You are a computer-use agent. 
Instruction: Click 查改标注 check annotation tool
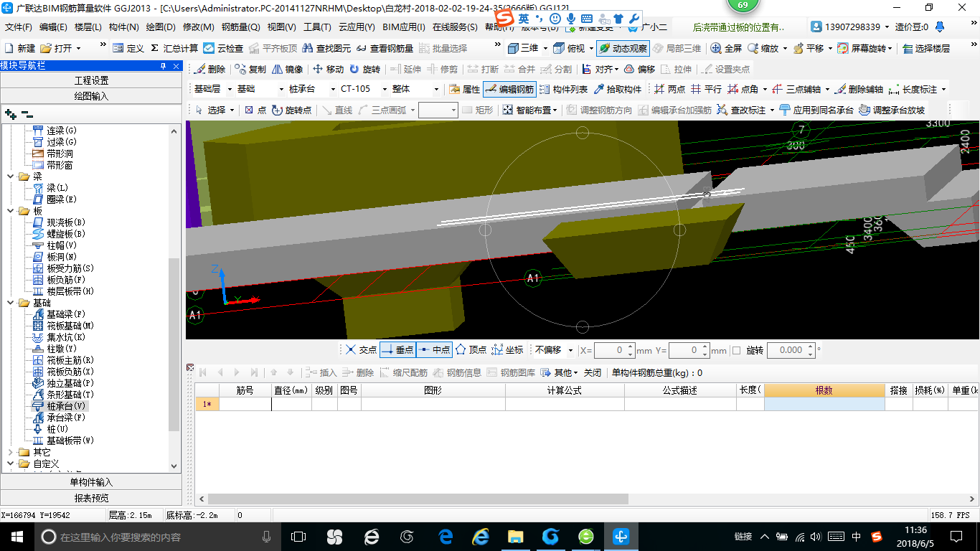pos(745,110)
